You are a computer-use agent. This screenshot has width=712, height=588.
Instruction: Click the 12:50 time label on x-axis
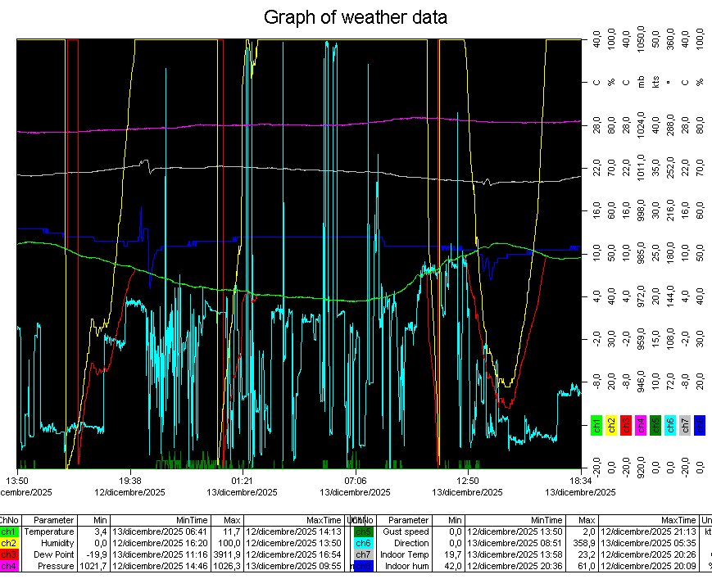pyautogui.click(x=468, y=481)
